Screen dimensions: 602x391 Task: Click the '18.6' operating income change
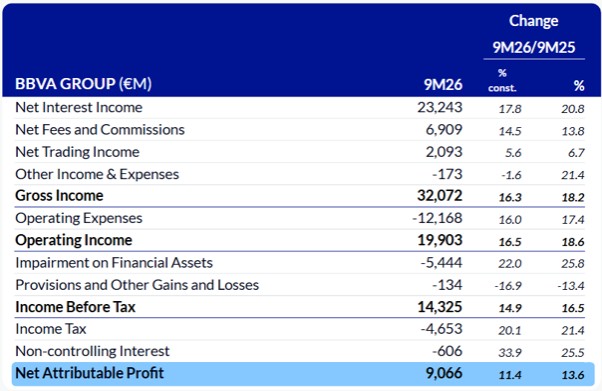tap(573, 242)
